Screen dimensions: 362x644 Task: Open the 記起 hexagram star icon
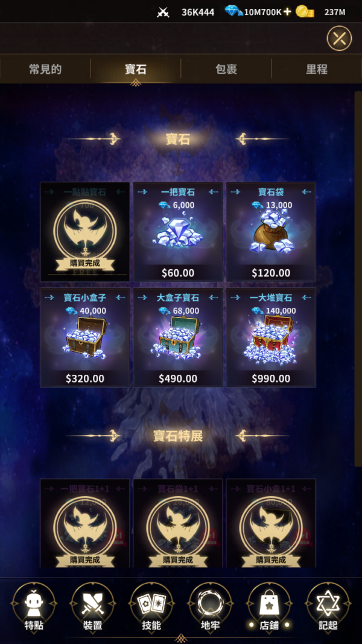(328, 607)
